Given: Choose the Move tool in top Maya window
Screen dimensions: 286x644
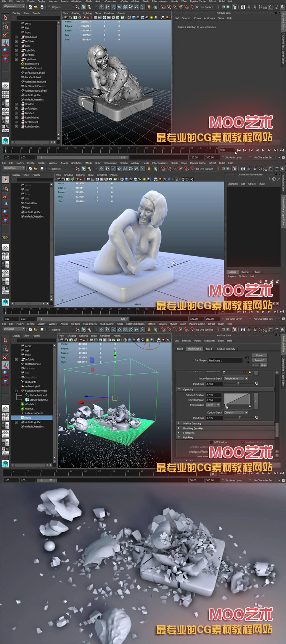Looking at the screenshot, I should tap(5, 43).
